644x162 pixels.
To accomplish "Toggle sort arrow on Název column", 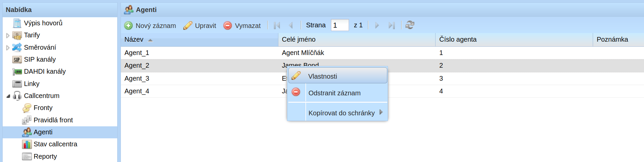I will [x=150, y=40].
